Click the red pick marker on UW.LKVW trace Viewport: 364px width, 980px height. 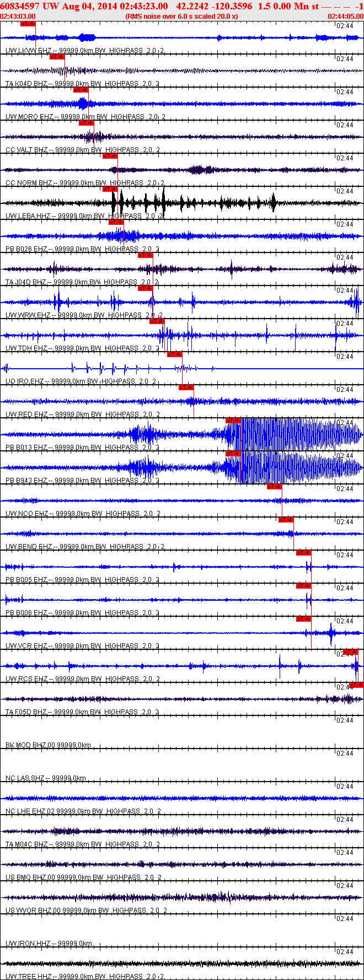(x=28, y=24)
